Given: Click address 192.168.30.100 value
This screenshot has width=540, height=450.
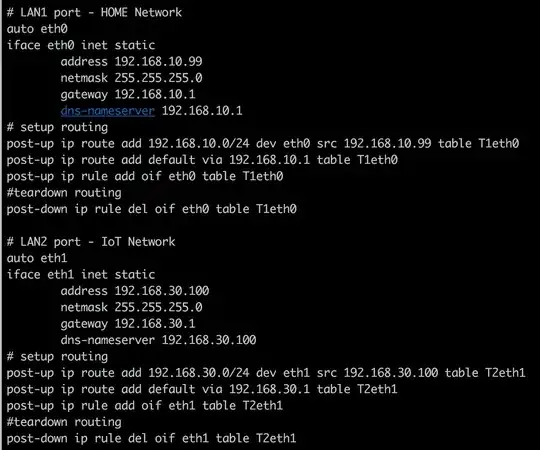Looking at the screenshot, I should click(162, 291).
